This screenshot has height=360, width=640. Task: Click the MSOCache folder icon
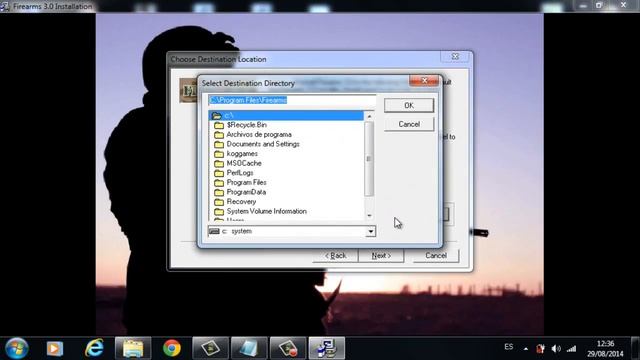(219, 163)
